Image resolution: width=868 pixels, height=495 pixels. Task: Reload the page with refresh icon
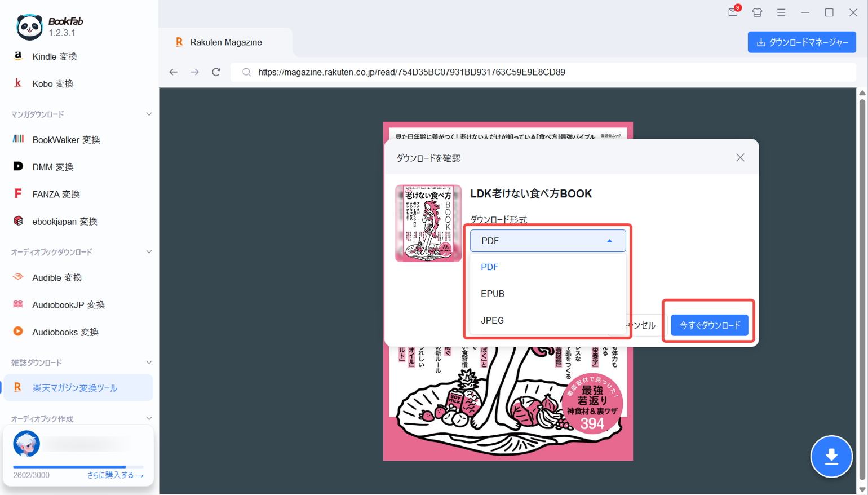tap(216, 72)
